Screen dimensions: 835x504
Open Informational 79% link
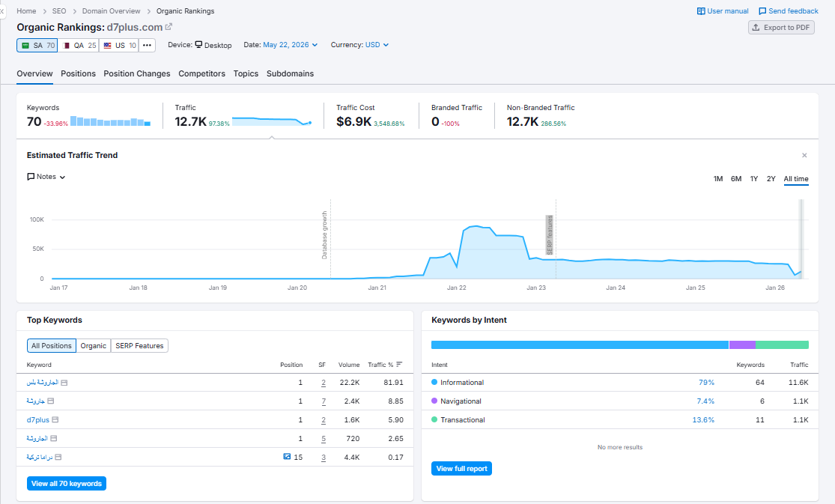[706, 383]
